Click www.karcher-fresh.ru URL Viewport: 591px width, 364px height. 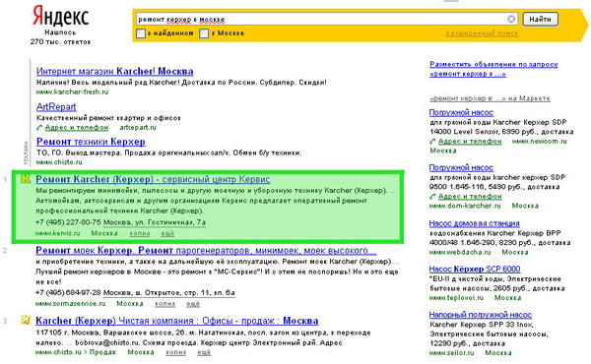pyautogui.click(x=72, y=91)
